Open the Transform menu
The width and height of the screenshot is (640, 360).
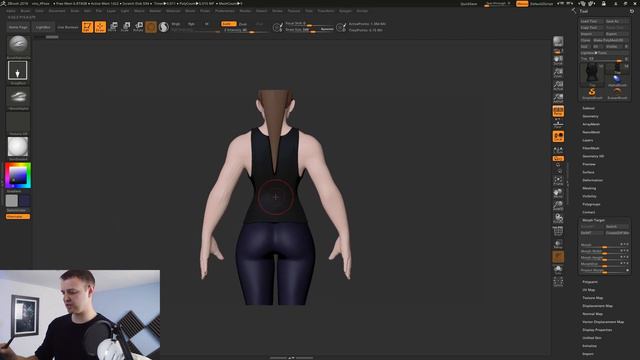click(326, 11)
